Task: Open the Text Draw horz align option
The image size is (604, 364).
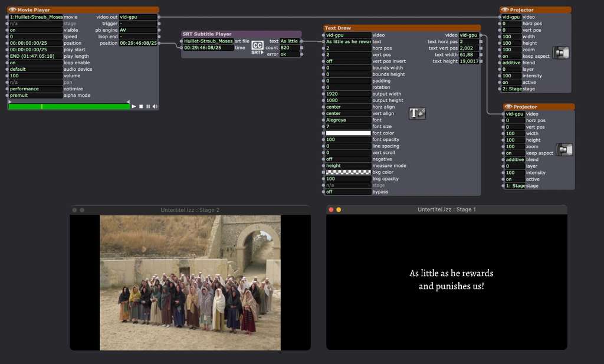Action: pos(348,107)
